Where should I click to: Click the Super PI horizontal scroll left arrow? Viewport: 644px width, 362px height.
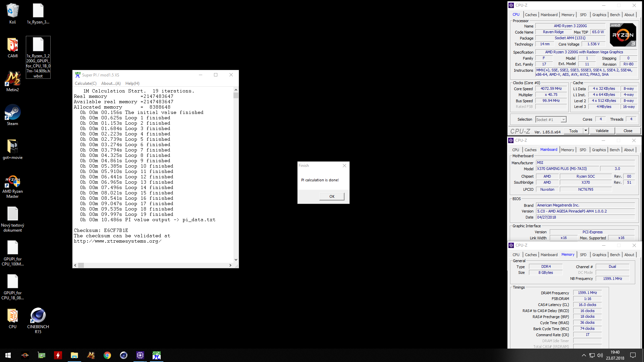pos(75,265)
